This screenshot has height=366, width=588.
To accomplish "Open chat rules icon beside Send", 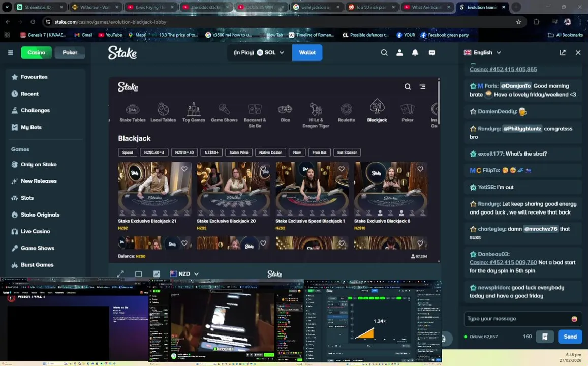I will (x=545, y=337).
